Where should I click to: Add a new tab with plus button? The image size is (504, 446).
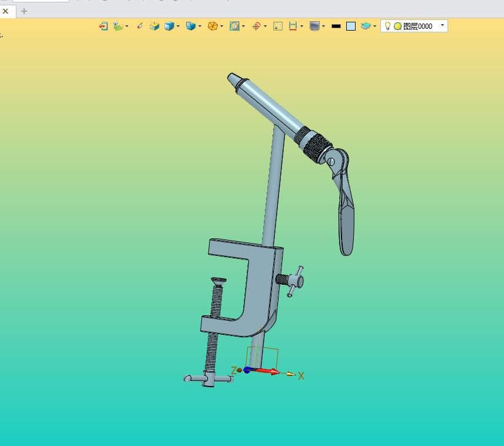tap(24, 11)
